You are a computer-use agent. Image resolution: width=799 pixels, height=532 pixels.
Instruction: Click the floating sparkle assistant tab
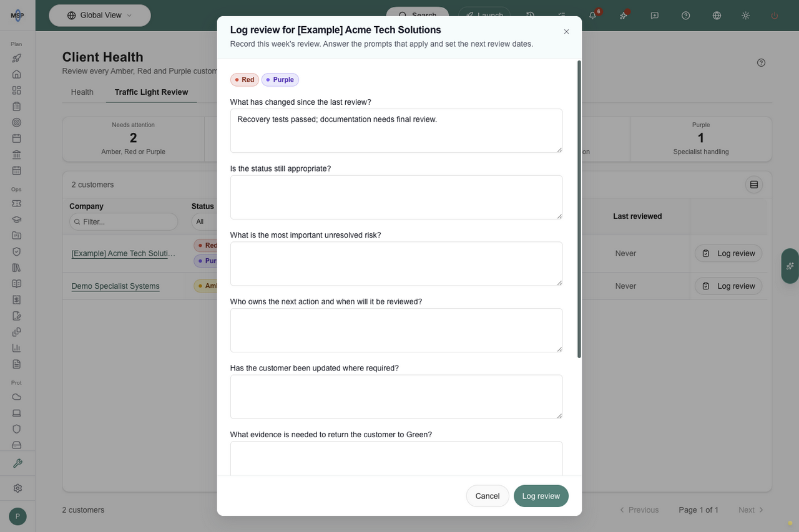coord(790,266)
